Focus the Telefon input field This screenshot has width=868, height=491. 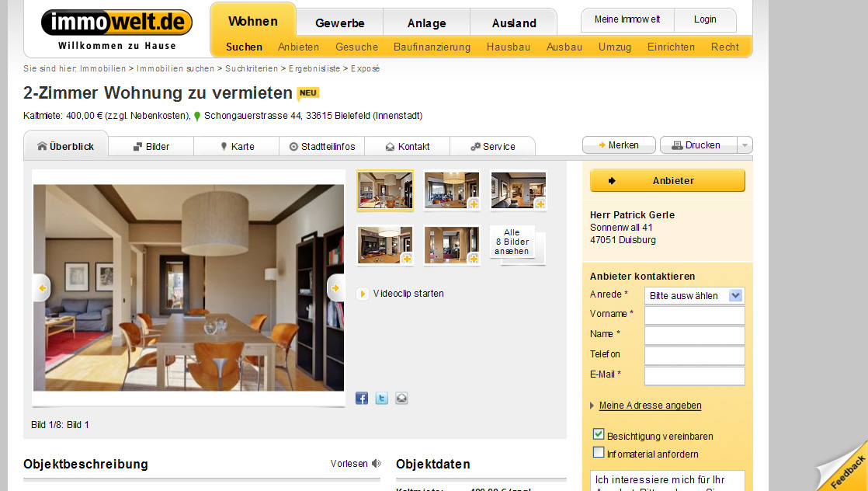coord(694,356)
